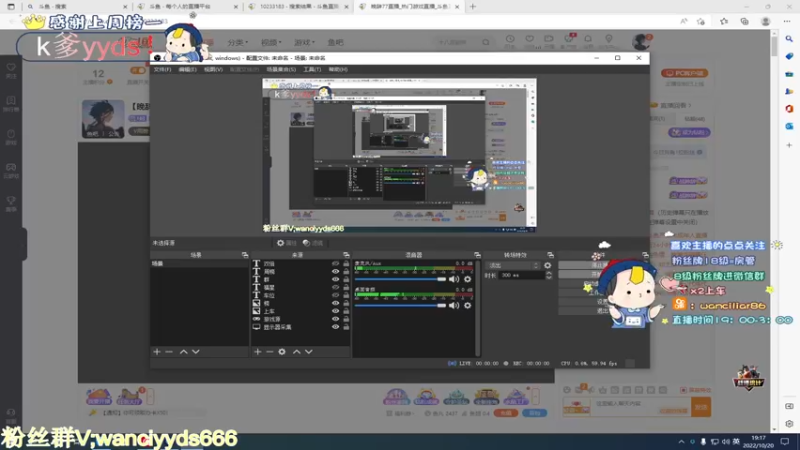Viewport: 800px width, 450px height.
Task: Pop out the 混音器 dock panel
Action: tap(477, 255)
